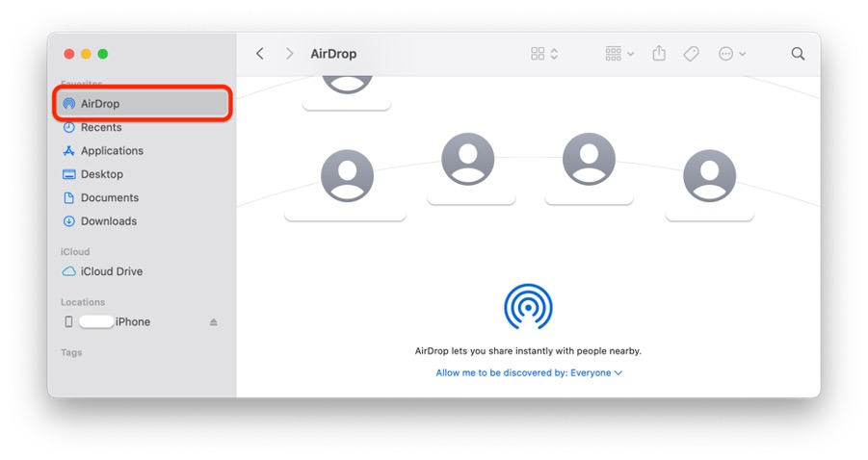Go forward with the right chevron
Viewport: 868px width, 460px height.
click(x=289, y=54)
